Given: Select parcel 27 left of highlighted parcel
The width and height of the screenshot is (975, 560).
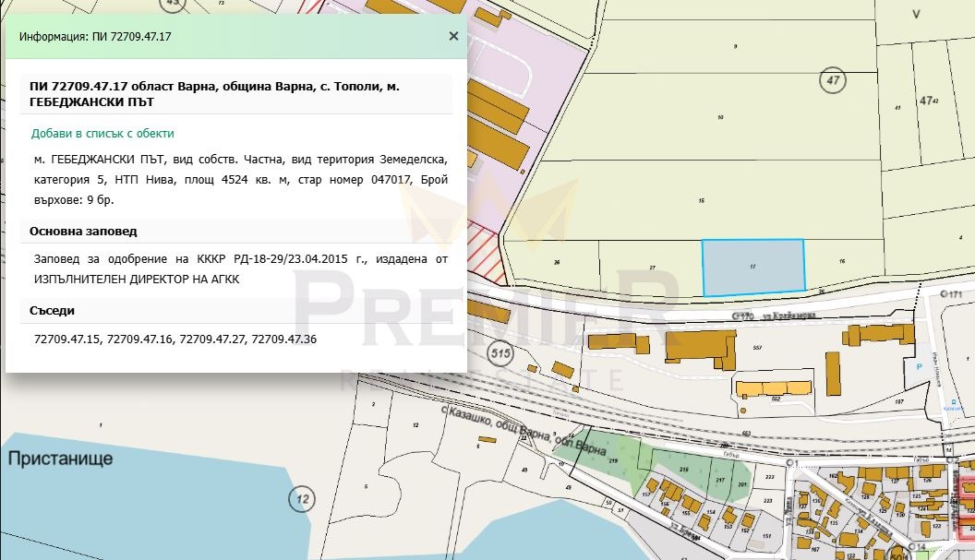Looking at the screenshot, I should pos(652,268).
